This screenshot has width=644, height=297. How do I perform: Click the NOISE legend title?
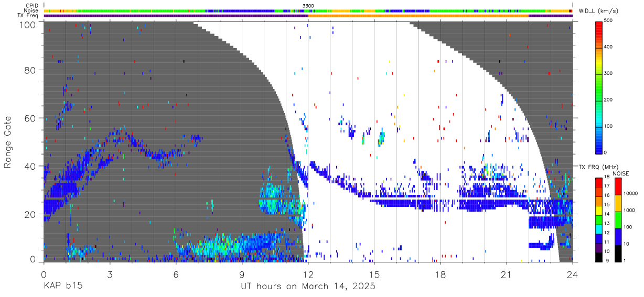coord(620,173)
